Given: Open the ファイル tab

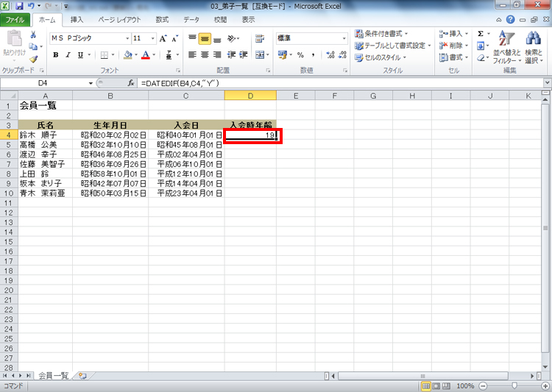Looking at the screenshot, I should 15,20.
